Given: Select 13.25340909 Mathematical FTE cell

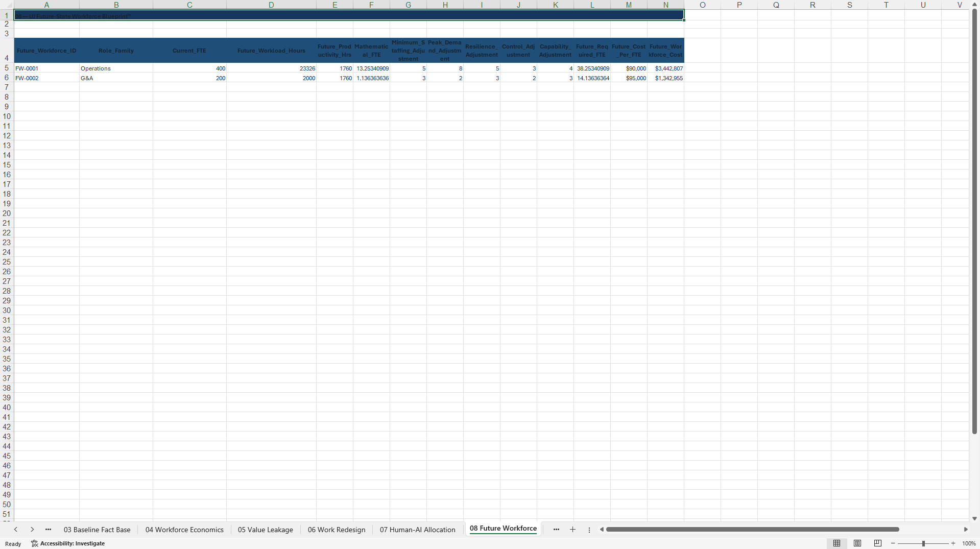Looking at the screenshot, I should click(371, 68).
